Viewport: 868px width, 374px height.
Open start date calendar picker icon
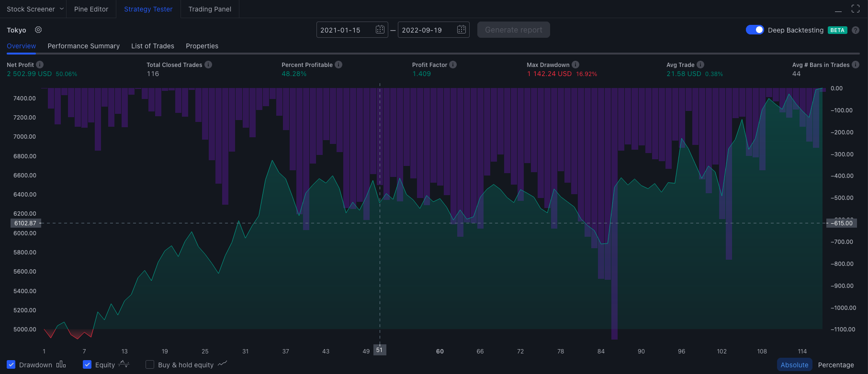tap(380, 30)
